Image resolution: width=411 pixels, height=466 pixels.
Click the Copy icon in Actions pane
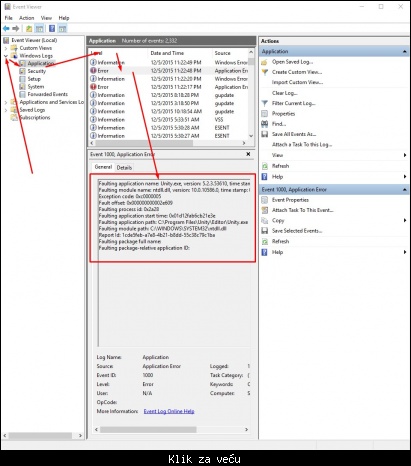pos(265,221)
